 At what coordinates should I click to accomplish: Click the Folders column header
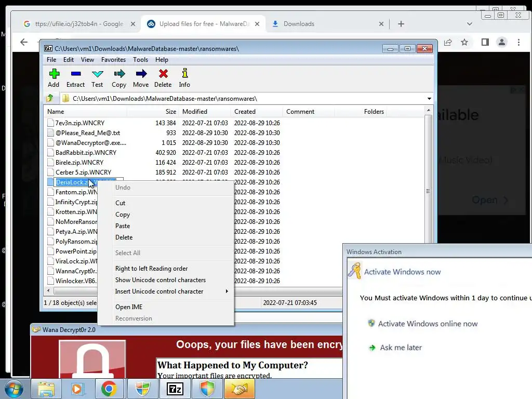(361, 112)
